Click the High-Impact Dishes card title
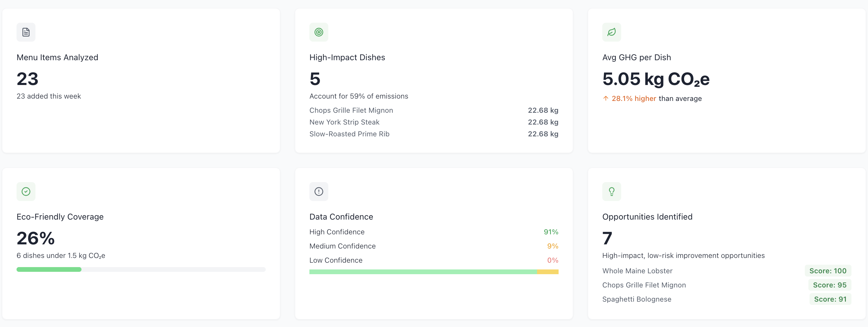Screen dimensions: 868x327 [347, 57]
